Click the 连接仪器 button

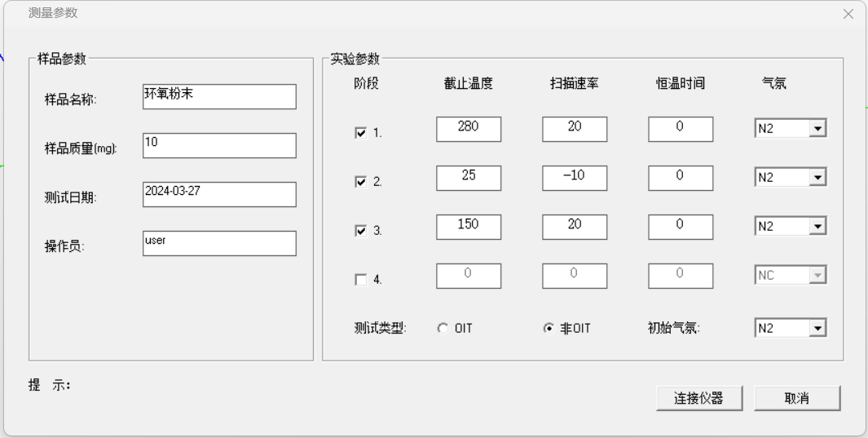tap(698, 398)
